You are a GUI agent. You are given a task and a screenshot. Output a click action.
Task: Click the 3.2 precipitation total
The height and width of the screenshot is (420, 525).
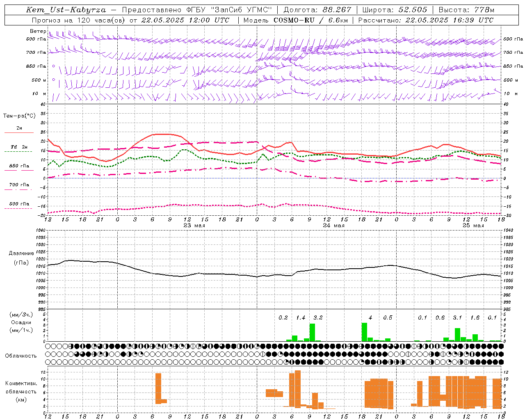click(318, 317)
